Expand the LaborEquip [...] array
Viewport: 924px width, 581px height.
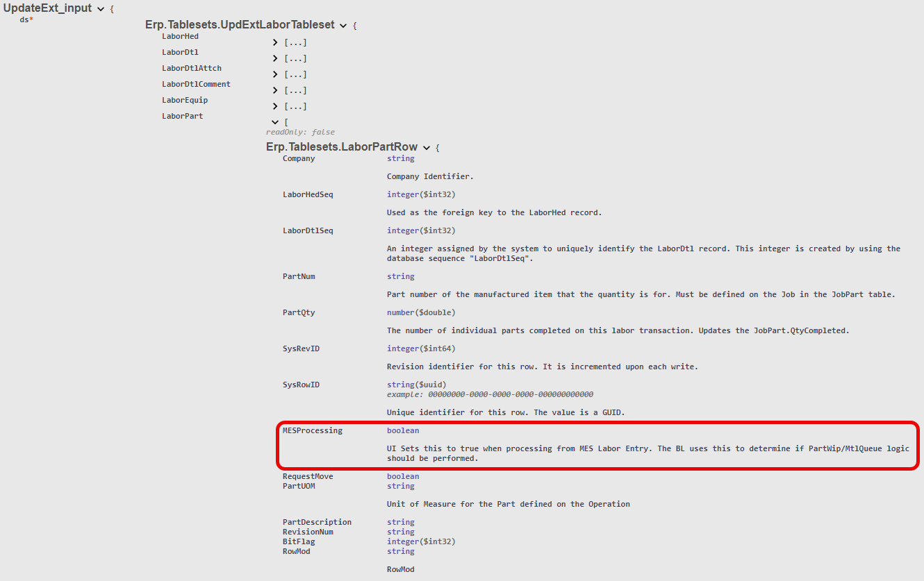(x=275, y=106)
